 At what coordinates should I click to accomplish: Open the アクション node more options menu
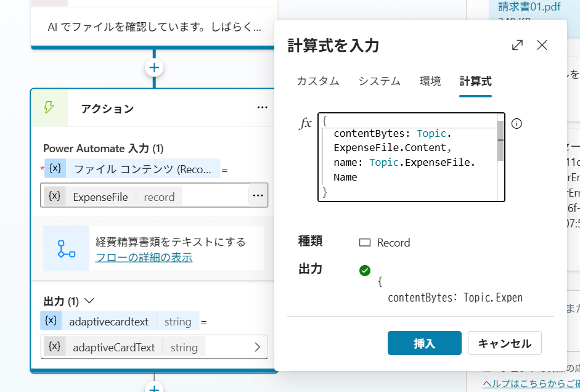(263, 108)
